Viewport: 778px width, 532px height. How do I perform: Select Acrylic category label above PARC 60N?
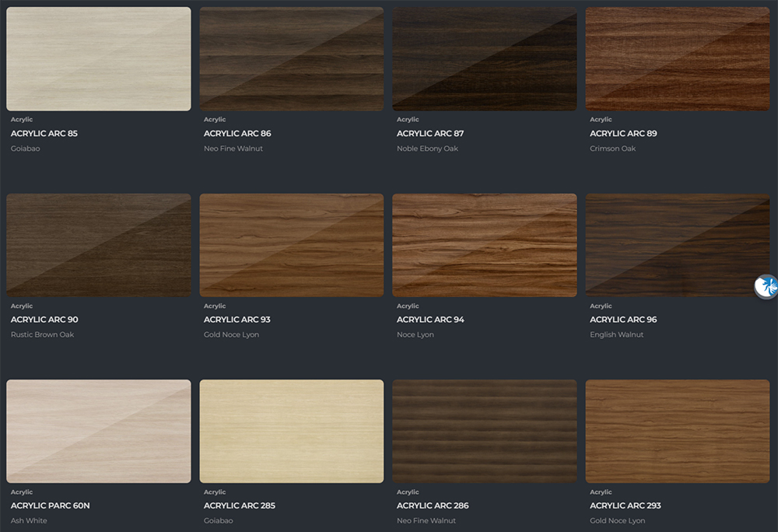pyautogui.click(x=22, y=492)
